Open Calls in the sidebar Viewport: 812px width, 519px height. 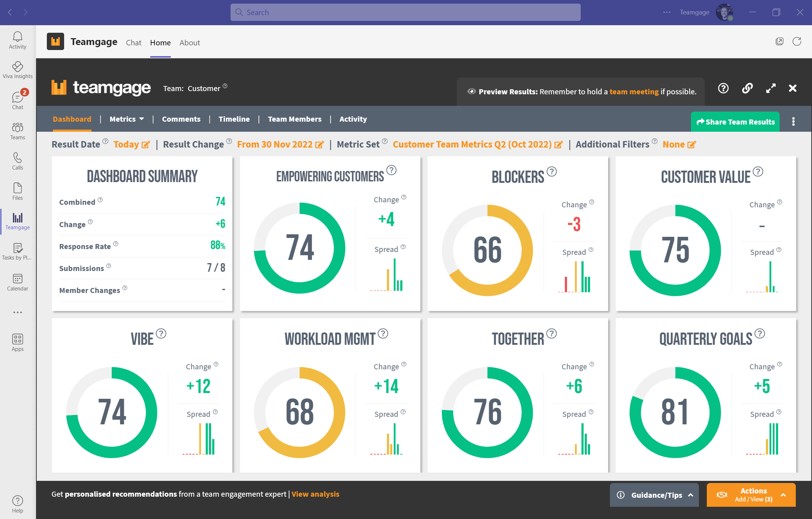point(17,161)
